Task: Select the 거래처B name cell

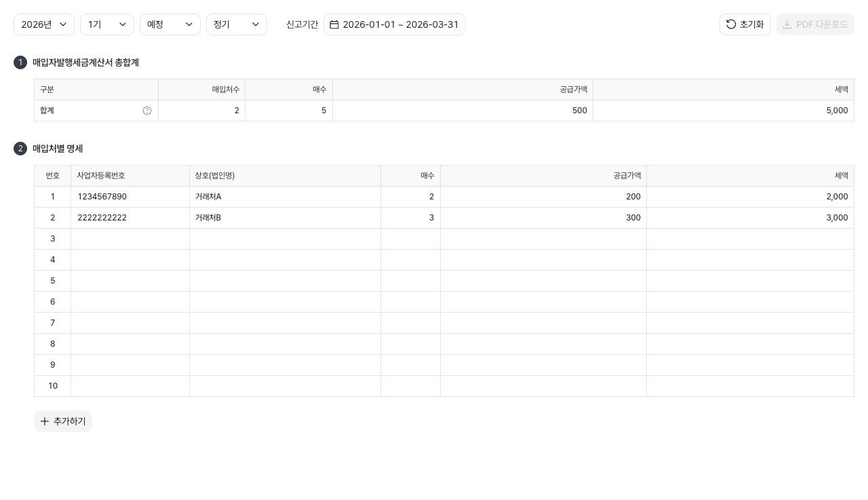Action: click(285, 218)
